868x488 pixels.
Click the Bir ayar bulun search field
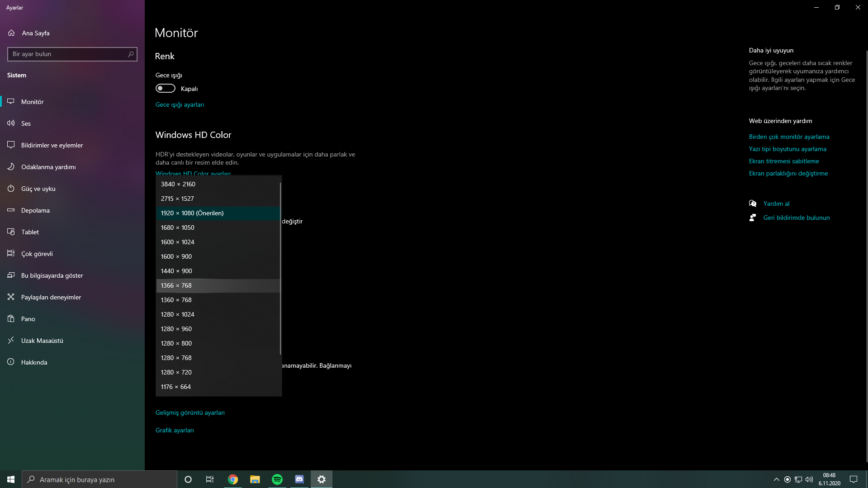72,54
